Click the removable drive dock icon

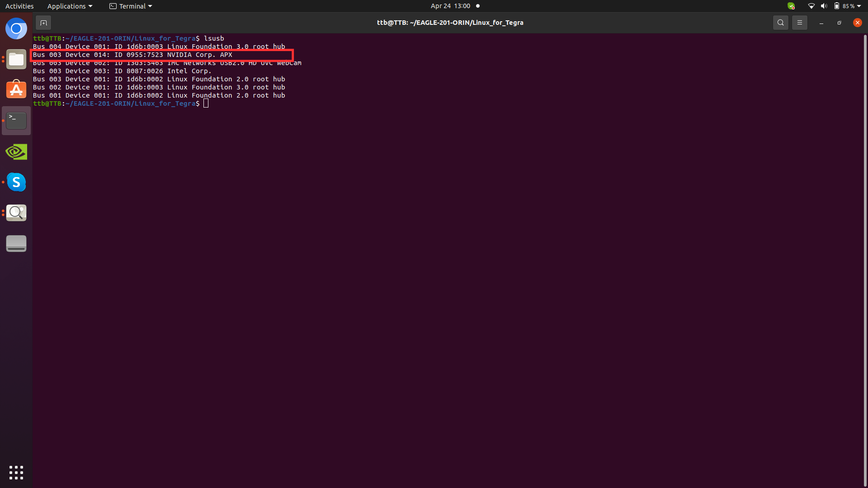coord(16,244)
